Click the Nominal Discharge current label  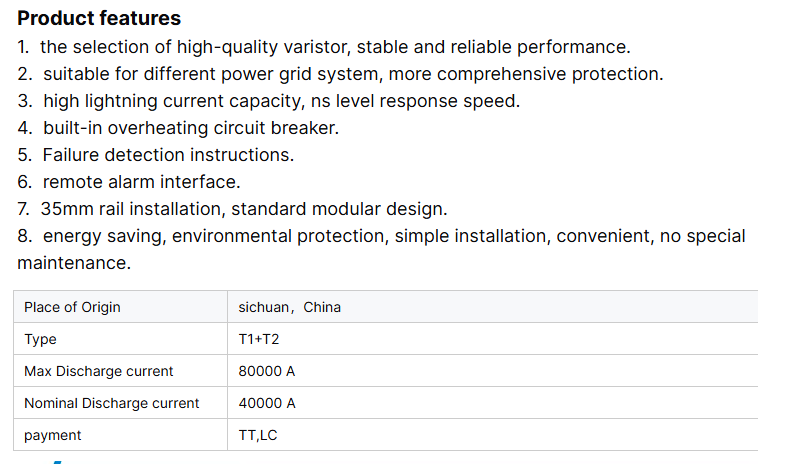tap(112, 403)
